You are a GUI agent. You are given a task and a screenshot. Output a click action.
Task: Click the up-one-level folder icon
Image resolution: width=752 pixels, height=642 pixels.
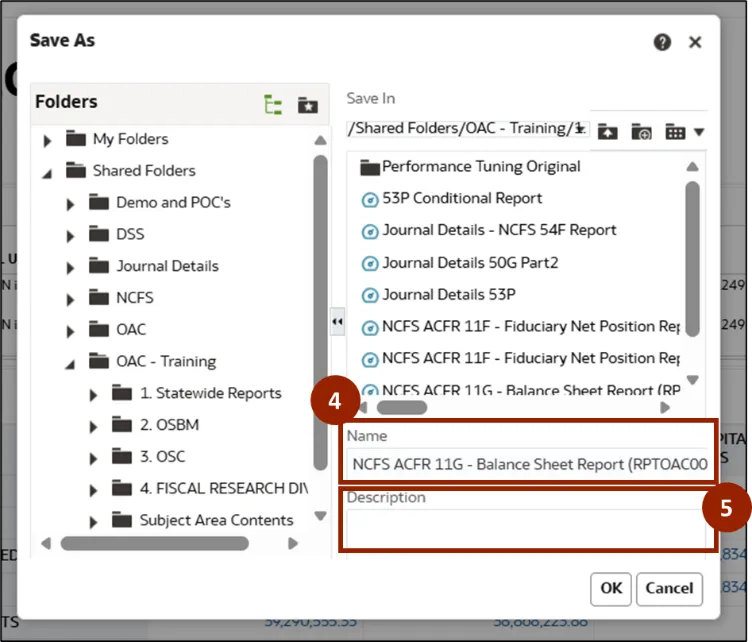608,132
